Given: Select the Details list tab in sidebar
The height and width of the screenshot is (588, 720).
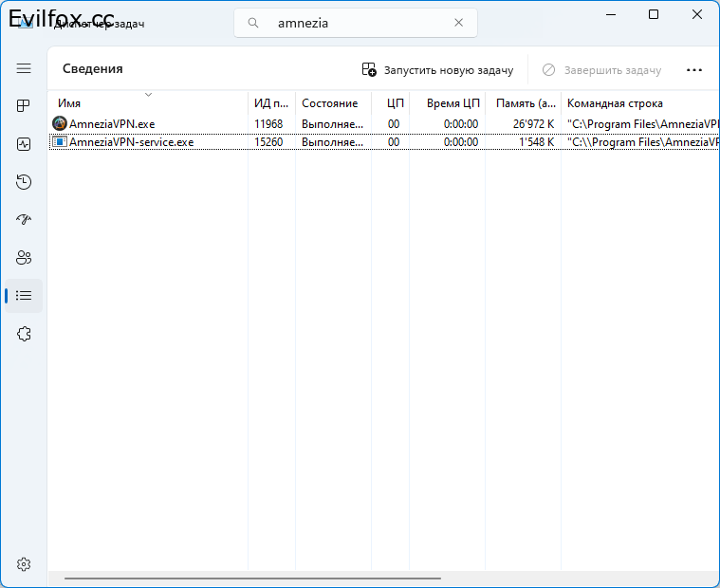Looking at the screenshot, I should tap(24, 296).
